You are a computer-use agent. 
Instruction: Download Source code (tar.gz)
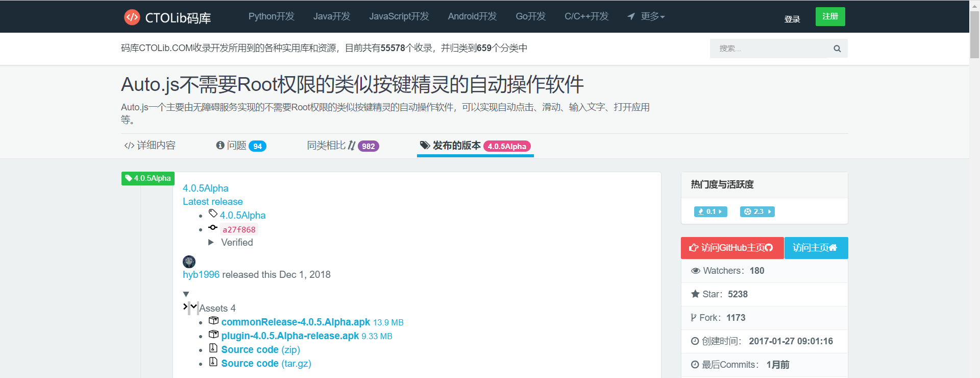point(266,364)
